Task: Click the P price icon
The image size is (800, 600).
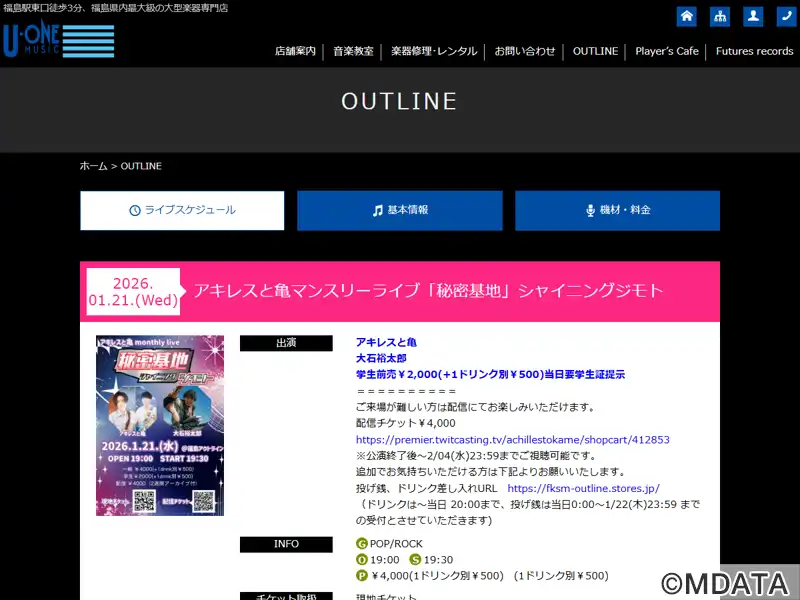Action: (362, 576)
